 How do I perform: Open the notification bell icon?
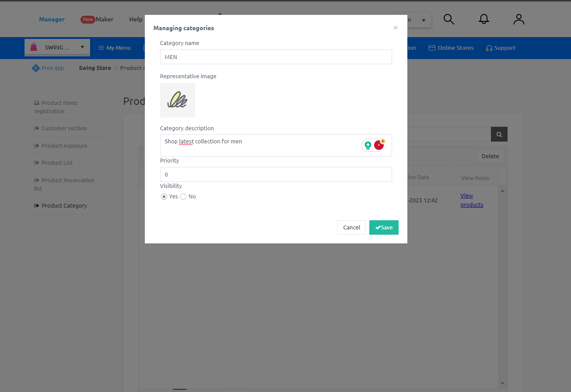[483, 19]
